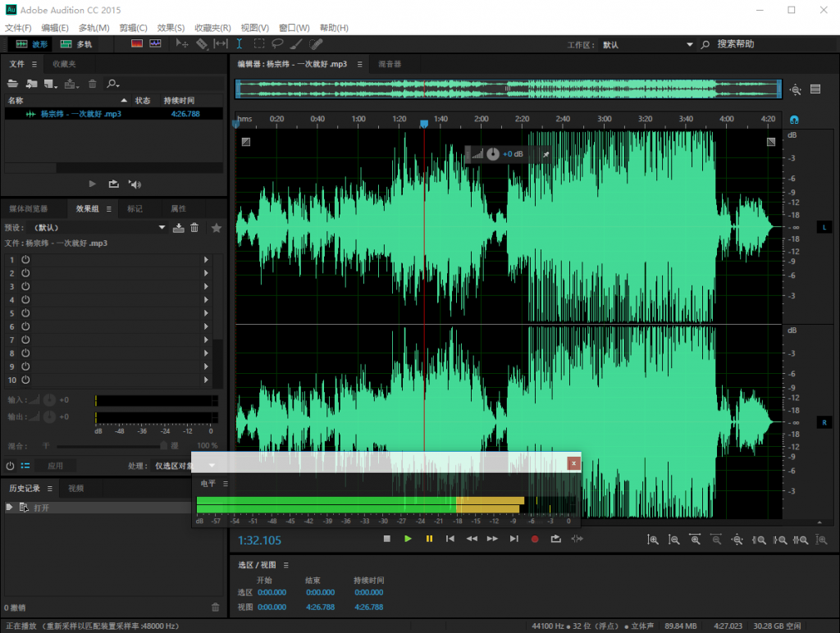Open the 效果 menu
Image resolution: width=840 pixels, height=633 pixels.
coord(171,28)
